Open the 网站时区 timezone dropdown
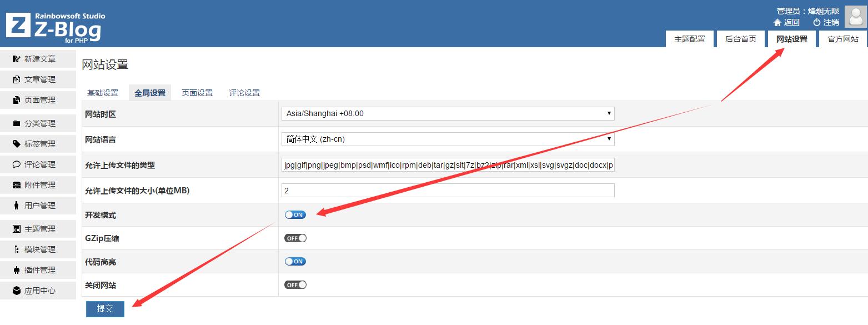The image size is (868, 325). [x=448, y=113]
